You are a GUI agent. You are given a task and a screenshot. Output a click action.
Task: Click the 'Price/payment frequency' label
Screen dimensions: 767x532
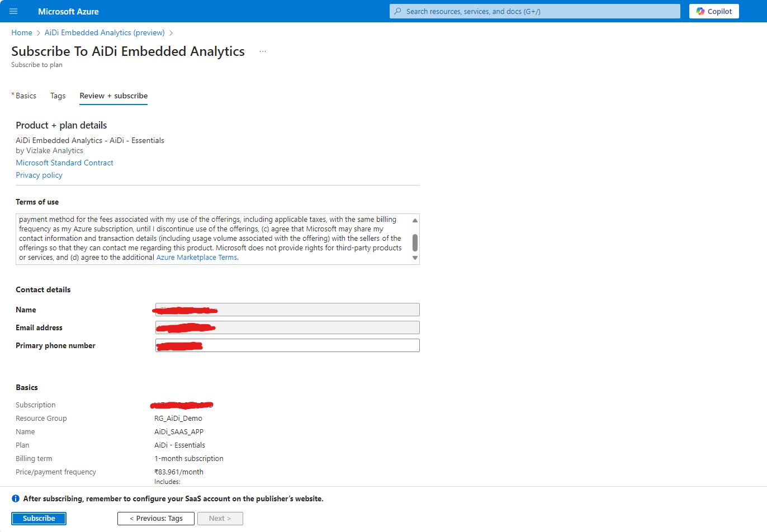click(x=56, y=472)
